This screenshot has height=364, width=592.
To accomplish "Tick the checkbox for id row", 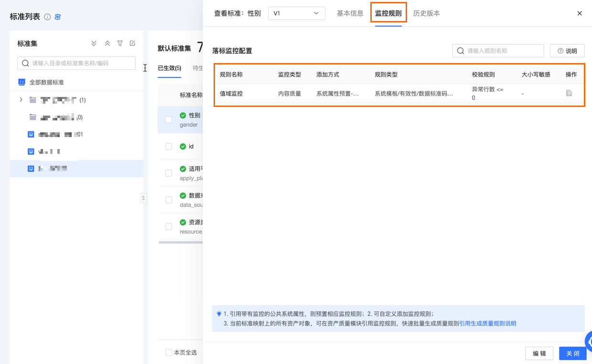I will (169, 147).
